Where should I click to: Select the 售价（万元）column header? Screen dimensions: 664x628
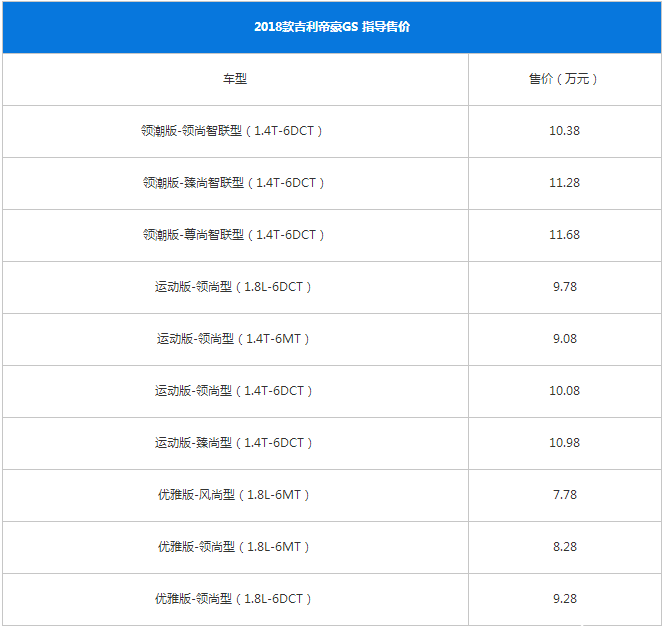pos(564,79)
